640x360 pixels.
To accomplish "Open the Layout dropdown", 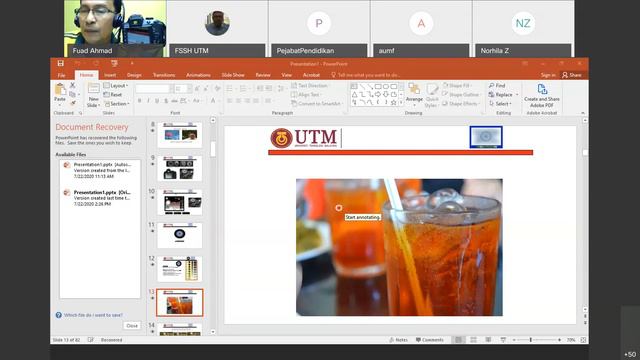I will coord(116,86).
